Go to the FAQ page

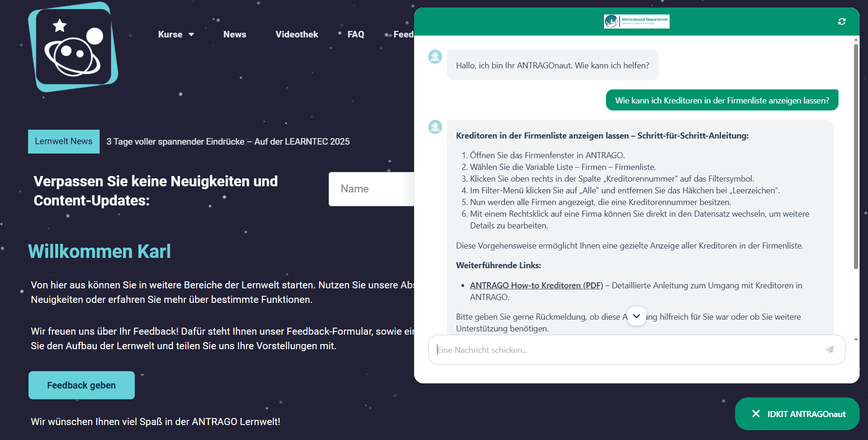(x=356, y=35)
